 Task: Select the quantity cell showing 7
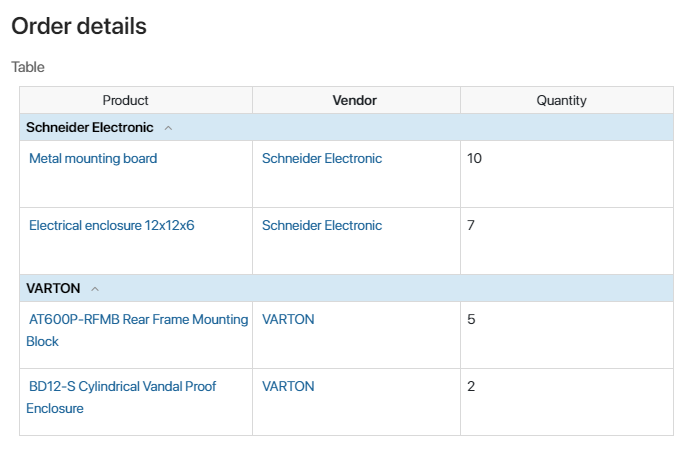567,242
